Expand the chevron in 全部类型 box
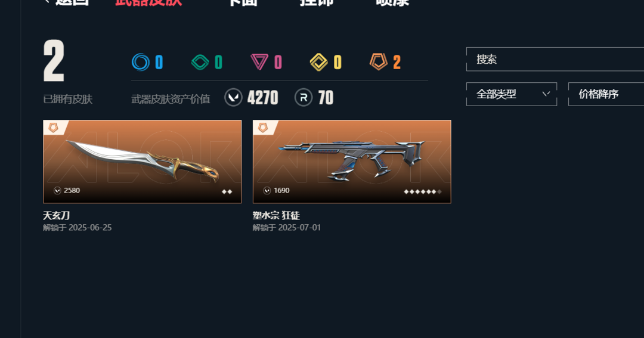Image resolution: width=644 pixels, height=338 pixels. (x=546, y=94)
